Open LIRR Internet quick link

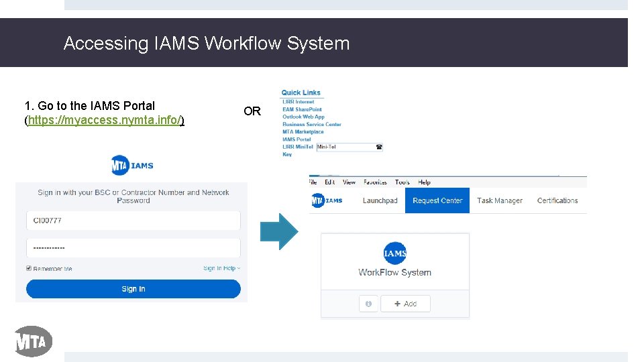pyautogui.click(x=298, y=102)
